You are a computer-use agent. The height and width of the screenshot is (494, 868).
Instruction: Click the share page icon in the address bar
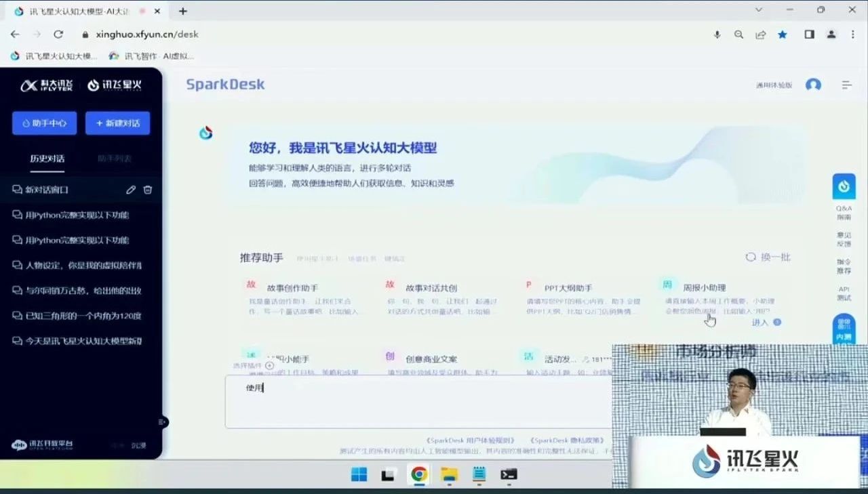(761, 35)
